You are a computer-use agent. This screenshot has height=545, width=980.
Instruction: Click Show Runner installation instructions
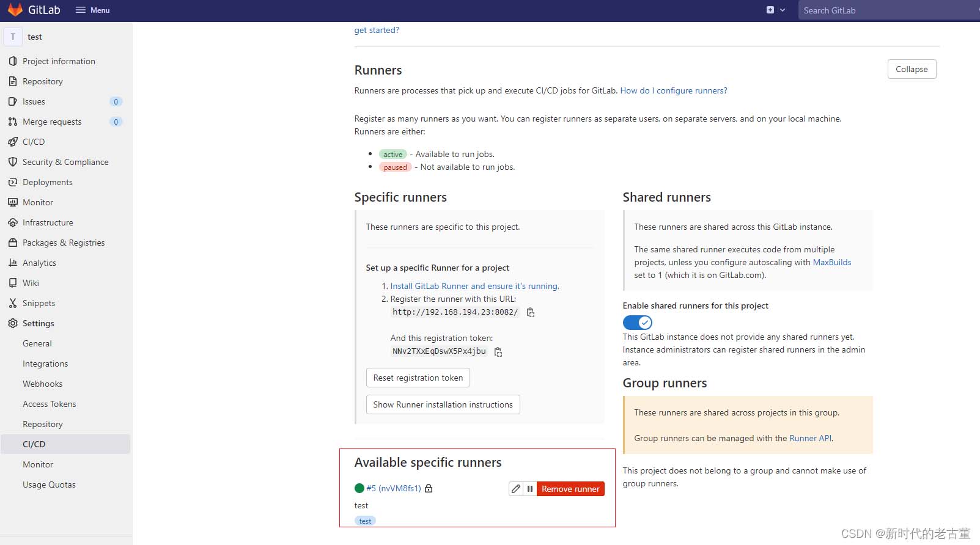pos(443,404)
